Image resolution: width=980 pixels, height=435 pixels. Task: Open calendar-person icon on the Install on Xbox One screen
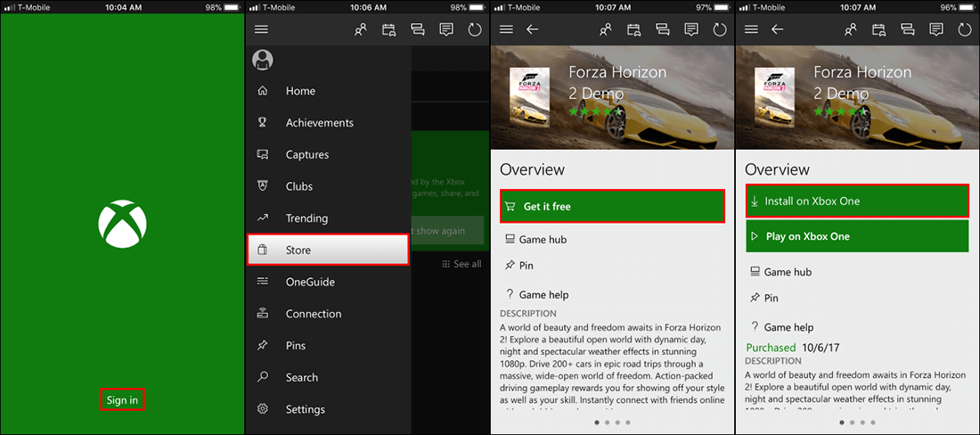[878, 29]
